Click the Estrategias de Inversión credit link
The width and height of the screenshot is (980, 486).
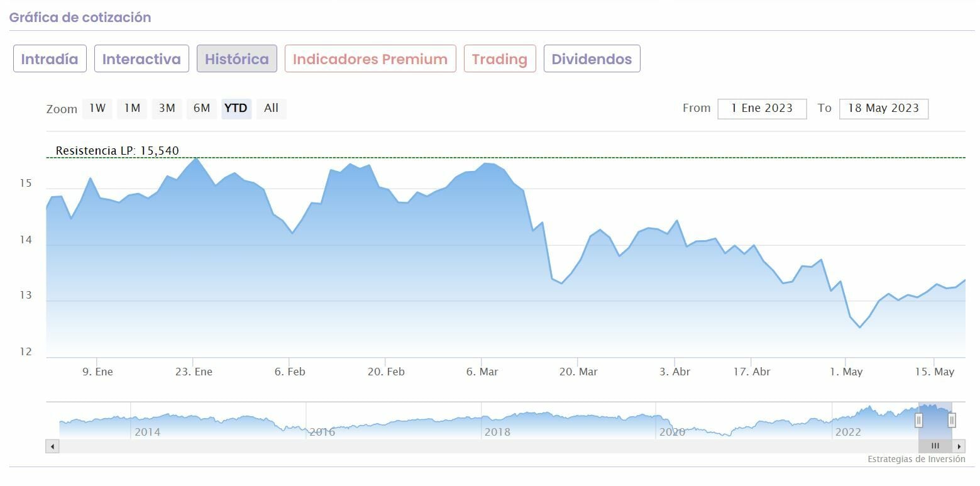[x=916, y=459]
